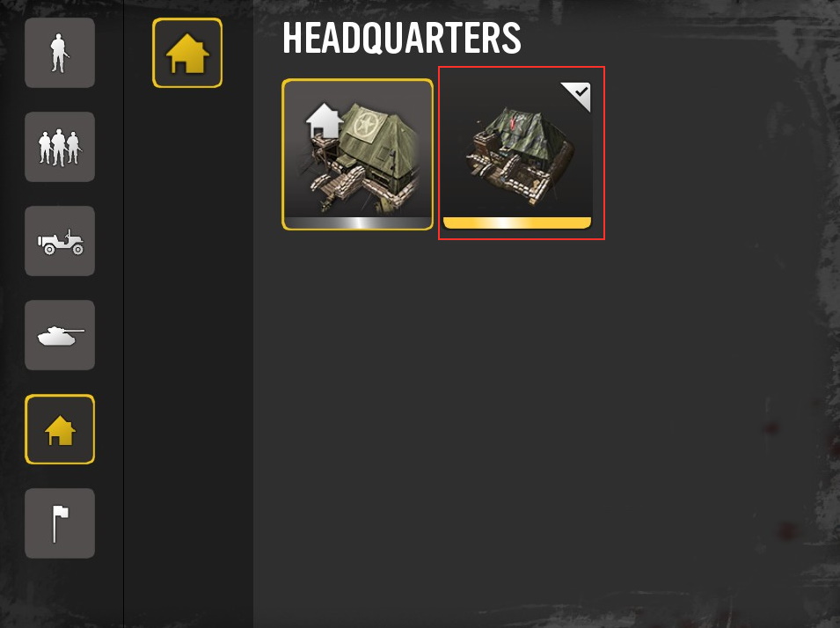Click the gold rarity bar under camouflage skin

click(x=517, y=223)
